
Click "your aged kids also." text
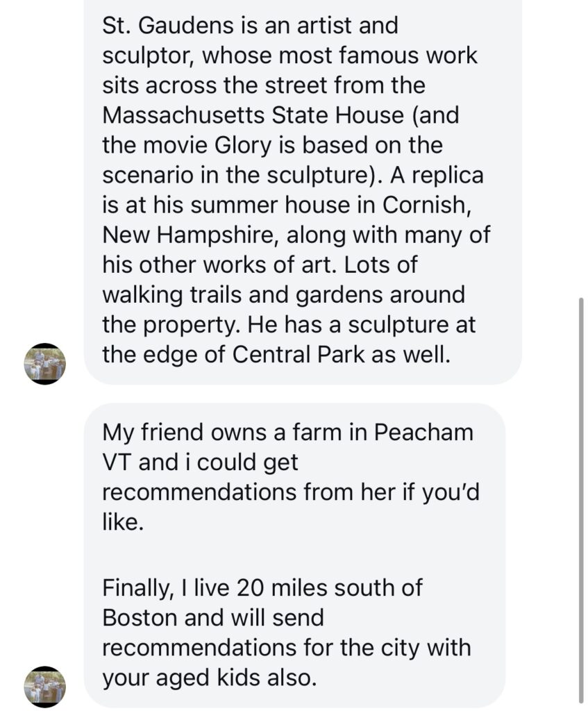click(x=206, y=678)
